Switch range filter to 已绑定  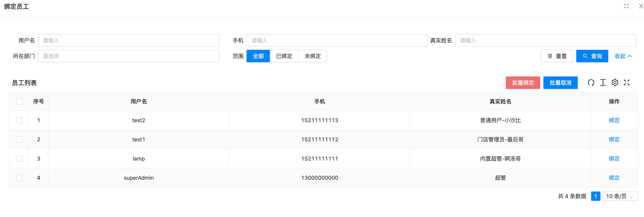coord(284,56)
